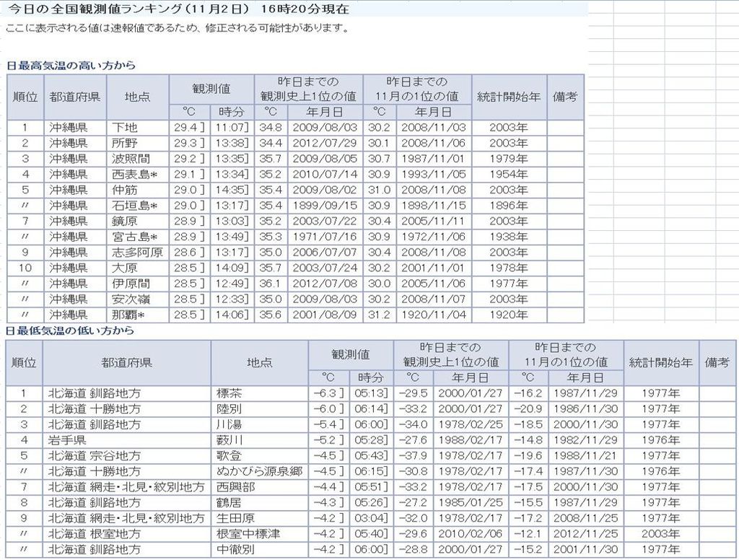Select the 西表島* location cell

pos(138,174)
